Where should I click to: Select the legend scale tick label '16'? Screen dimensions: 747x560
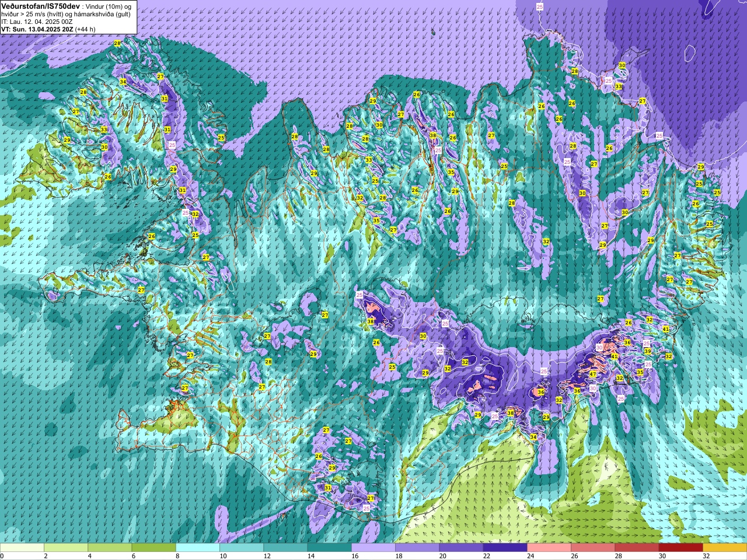click(355, 556)
